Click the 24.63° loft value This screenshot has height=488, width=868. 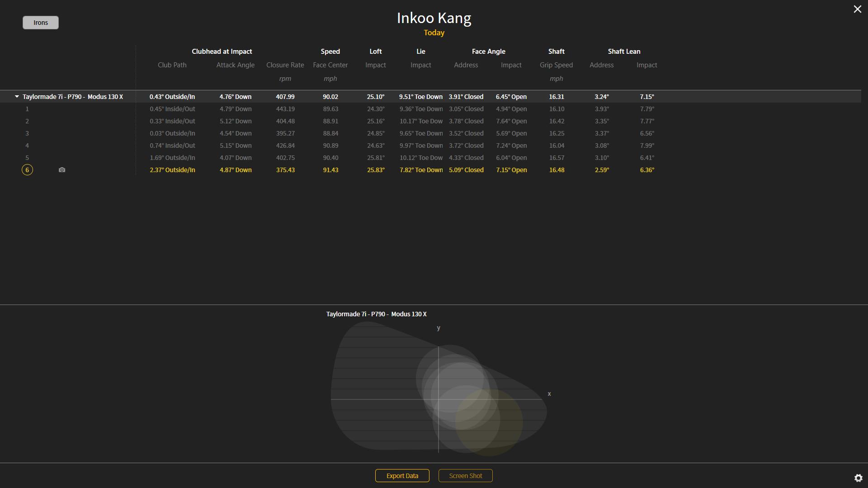point(376,145)
